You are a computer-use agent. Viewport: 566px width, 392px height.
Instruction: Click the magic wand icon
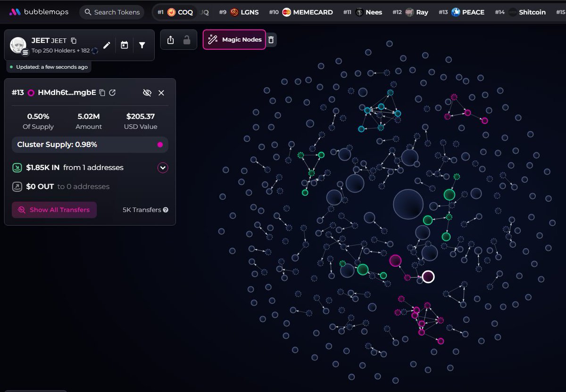pyautogui.click(x=213, y=40)
